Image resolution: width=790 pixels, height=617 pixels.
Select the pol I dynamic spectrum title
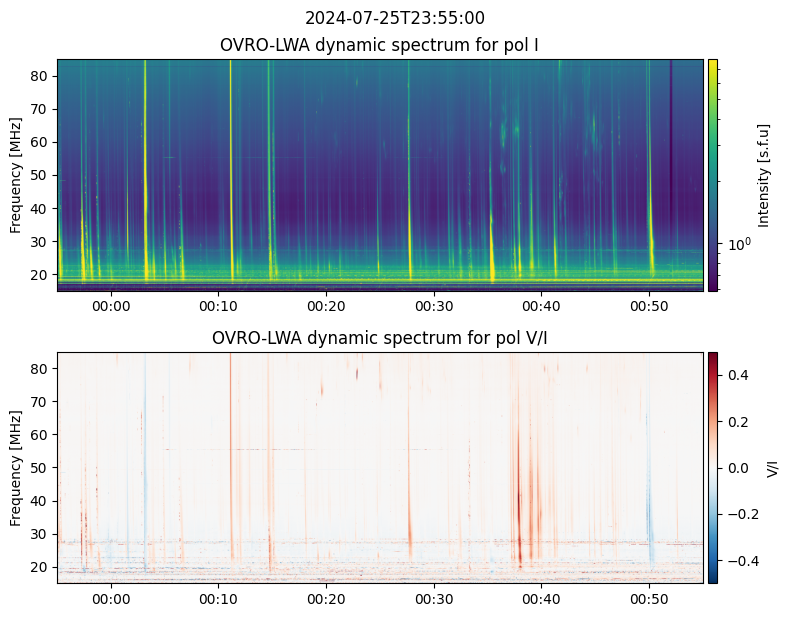[379, 45]
